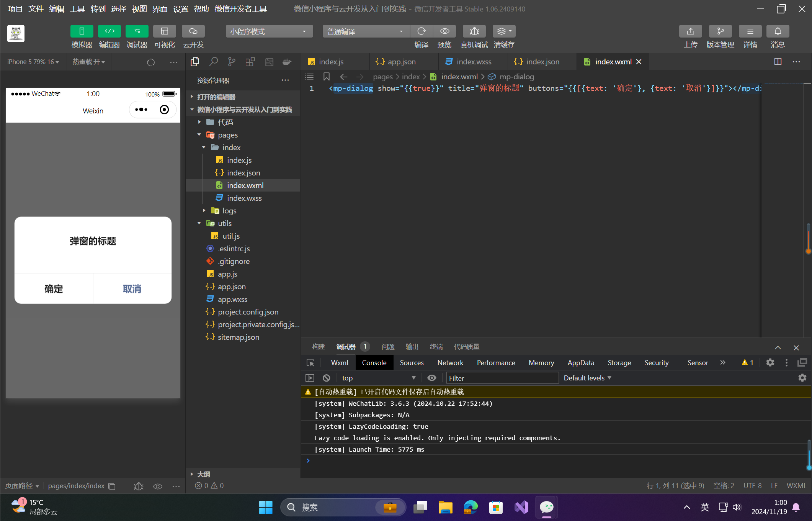
Task: Open DevTools settings gear icon
Action: click(x=770, y=362)
